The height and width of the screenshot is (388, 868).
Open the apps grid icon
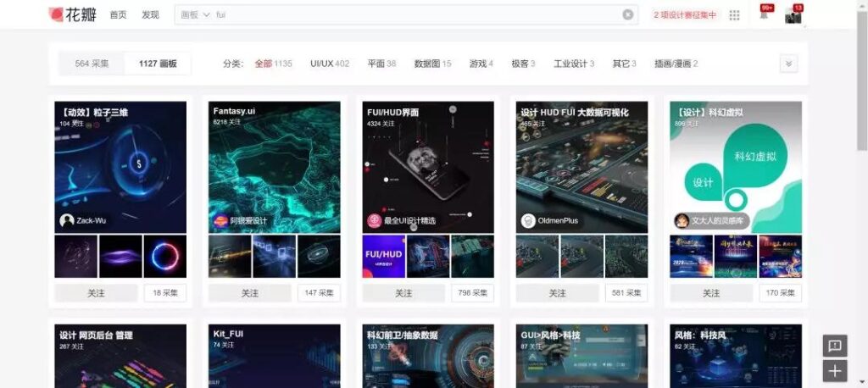point(734,15)
